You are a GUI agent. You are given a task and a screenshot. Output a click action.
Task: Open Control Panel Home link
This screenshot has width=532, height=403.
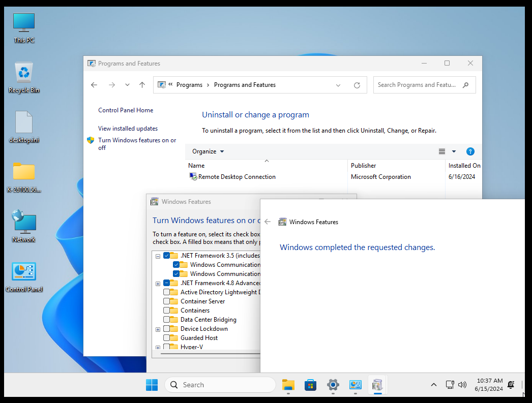tap(126, 110)
